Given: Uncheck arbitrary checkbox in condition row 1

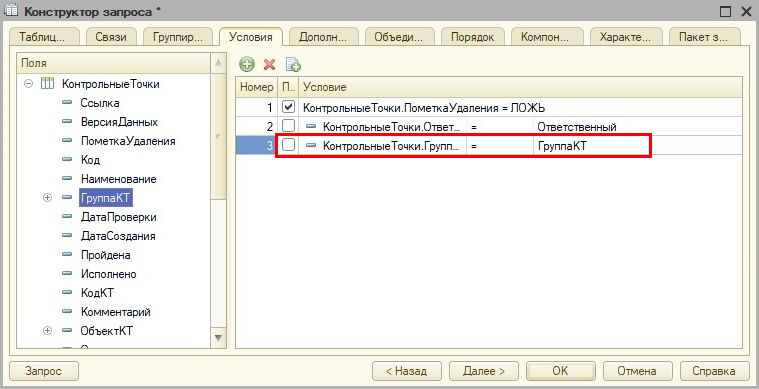Looking at the screenshot, I should point(288,106).
